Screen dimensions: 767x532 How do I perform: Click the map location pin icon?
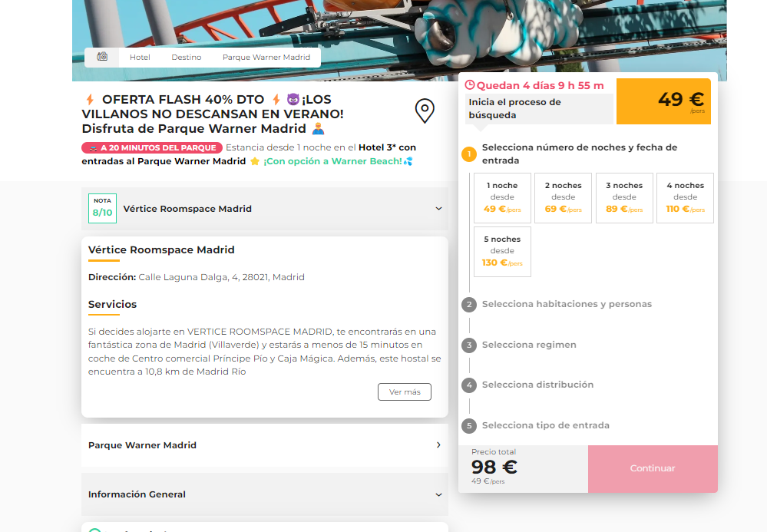(425, 111)
